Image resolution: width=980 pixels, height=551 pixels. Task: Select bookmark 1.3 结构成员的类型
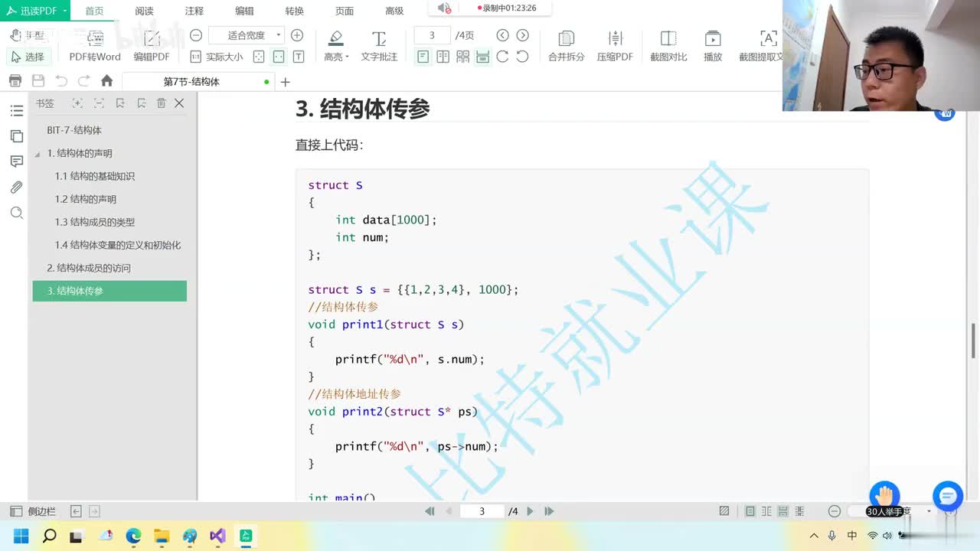[x=95, y=222]
